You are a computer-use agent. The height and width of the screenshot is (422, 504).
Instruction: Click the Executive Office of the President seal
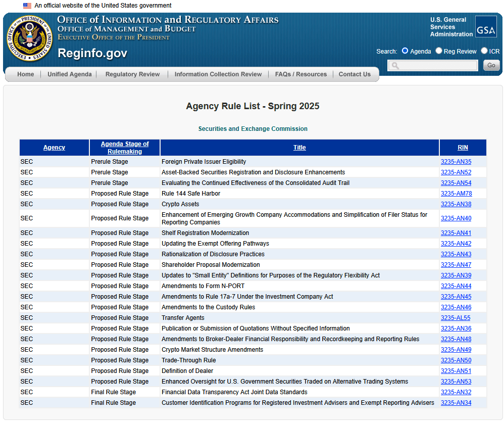[30, 38]
